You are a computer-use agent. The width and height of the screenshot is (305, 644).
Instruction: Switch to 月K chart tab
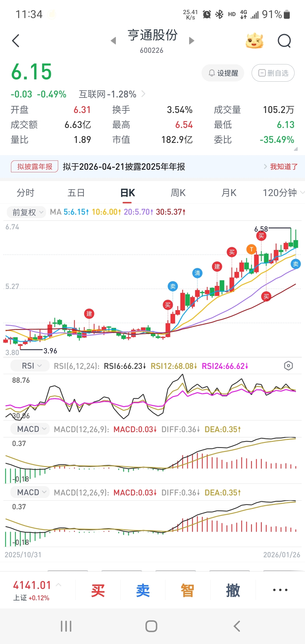pyautogui.click(x=229, y=193)
